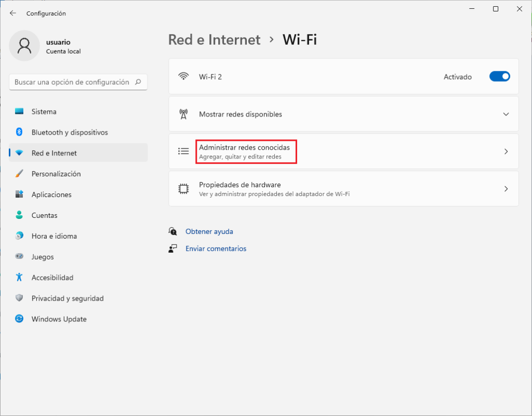Click the Obtener ayuda link
Image resolution: width=532 pixels, height=416 pixels.
point(209,231)
